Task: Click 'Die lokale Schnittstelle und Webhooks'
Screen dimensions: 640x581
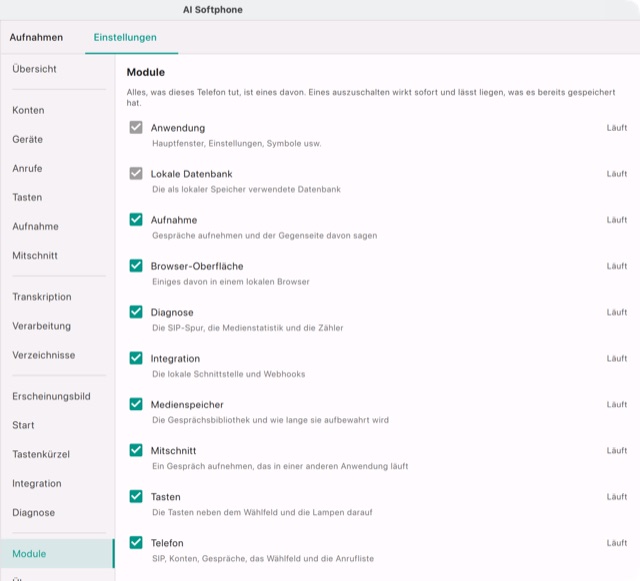Action: point(229,374)
